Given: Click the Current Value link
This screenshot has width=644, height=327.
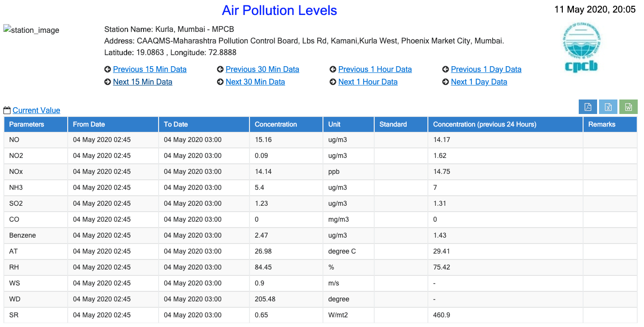Looking at the screenshot, I should pos(36,111).
